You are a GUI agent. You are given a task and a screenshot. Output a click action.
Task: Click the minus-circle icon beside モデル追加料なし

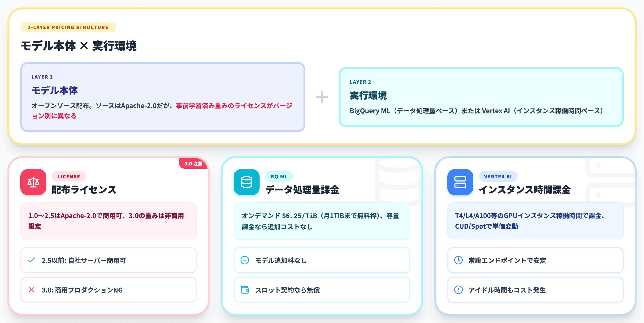pyautogui.click(x=245, y=260)
